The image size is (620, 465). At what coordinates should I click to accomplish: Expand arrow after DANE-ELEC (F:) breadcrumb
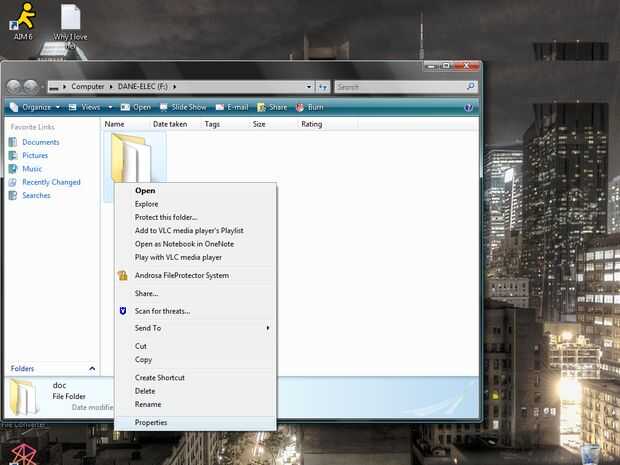pyautogui.click(x=174, y=87)
